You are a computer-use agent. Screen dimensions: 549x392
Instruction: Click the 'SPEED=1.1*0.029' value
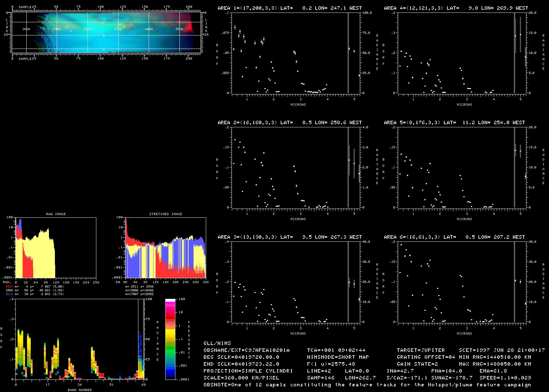pyautogui.click(x=505, y=378)
